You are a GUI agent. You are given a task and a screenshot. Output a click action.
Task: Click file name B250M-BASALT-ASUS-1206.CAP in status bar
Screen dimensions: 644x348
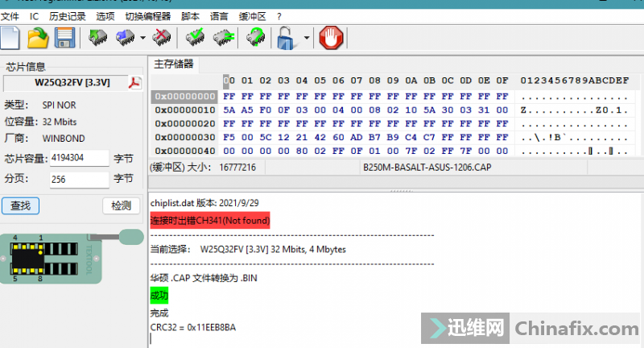[x=427, y=168]
